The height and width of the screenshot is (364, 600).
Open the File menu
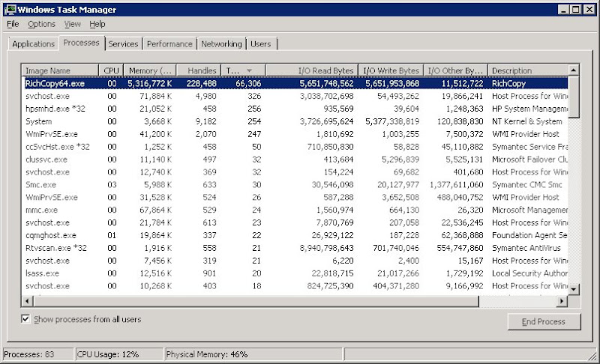[13, 24]
